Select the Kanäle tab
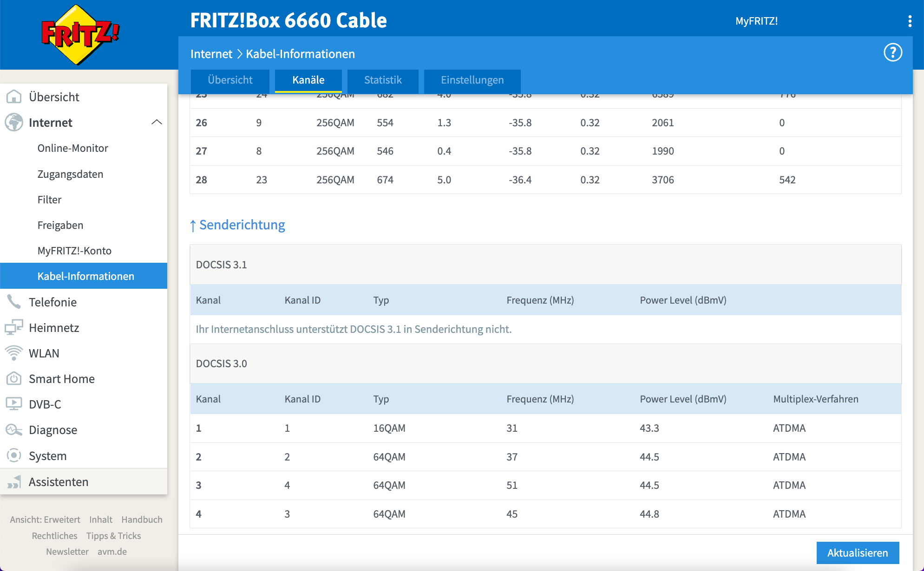 point(308,80)
